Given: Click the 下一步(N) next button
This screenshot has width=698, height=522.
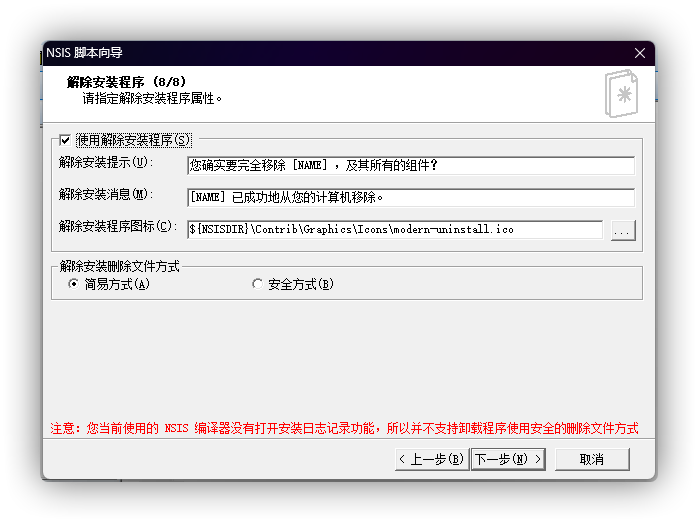Looking at the screenshot, I should tap(508, 459).
